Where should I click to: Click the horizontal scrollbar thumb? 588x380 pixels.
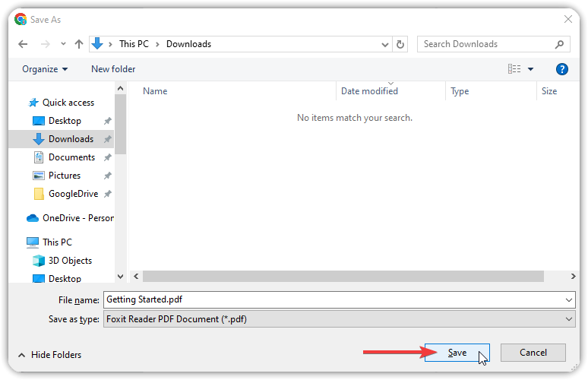click(343, 277)
